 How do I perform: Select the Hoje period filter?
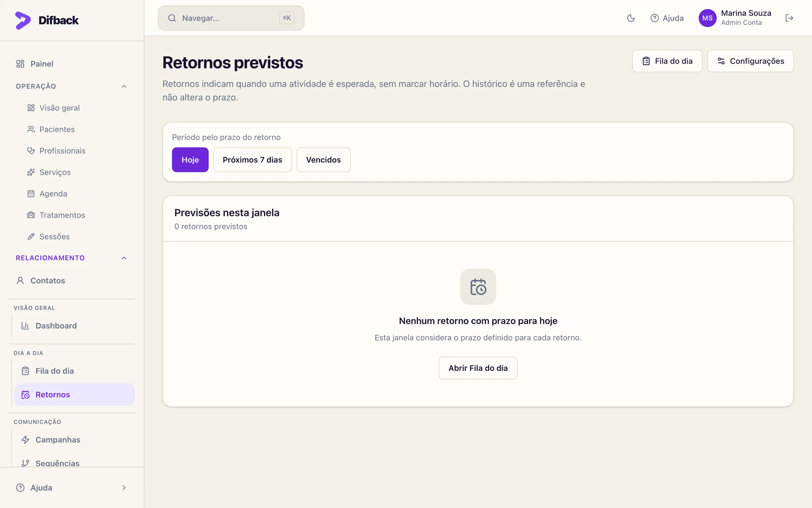(190, 160)
